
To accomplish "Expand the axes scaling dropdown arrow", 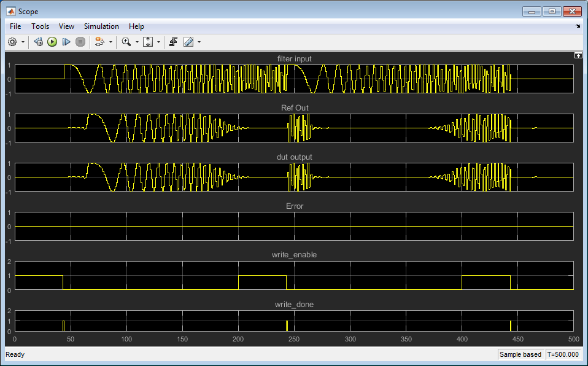I will pyautogui.click(x=158, y=42).
